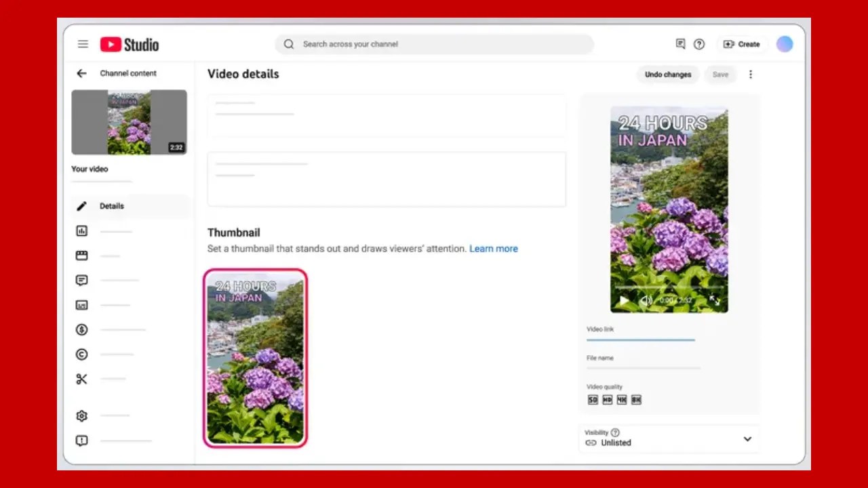Image resolution: width=868 pixels, height=488 pixels.
Task: Open the Send feedback icon
Action: pyautogui.click(x=82, y=441)
